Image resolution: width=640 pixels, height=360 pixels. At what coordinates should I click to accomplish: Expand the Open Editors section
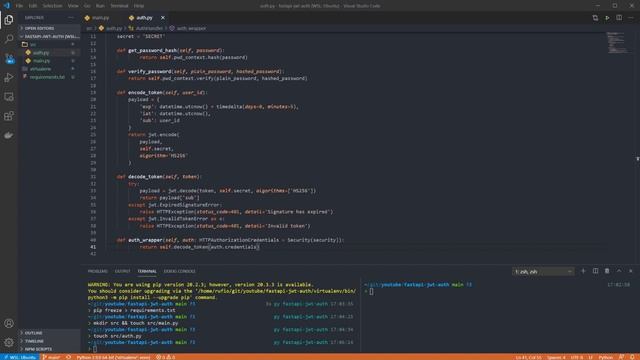point(49,28)
